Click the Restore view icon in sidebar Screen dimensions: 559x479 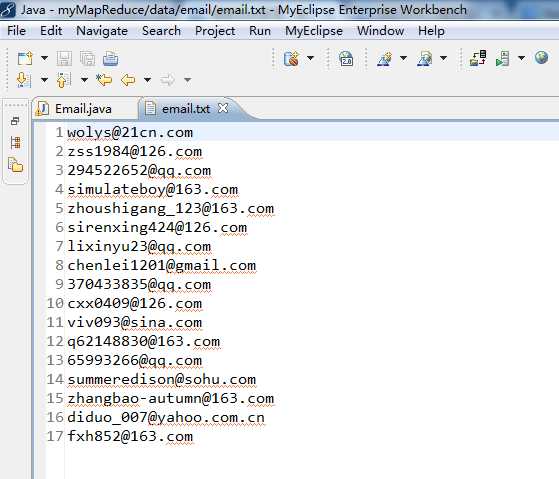point(15,121)
